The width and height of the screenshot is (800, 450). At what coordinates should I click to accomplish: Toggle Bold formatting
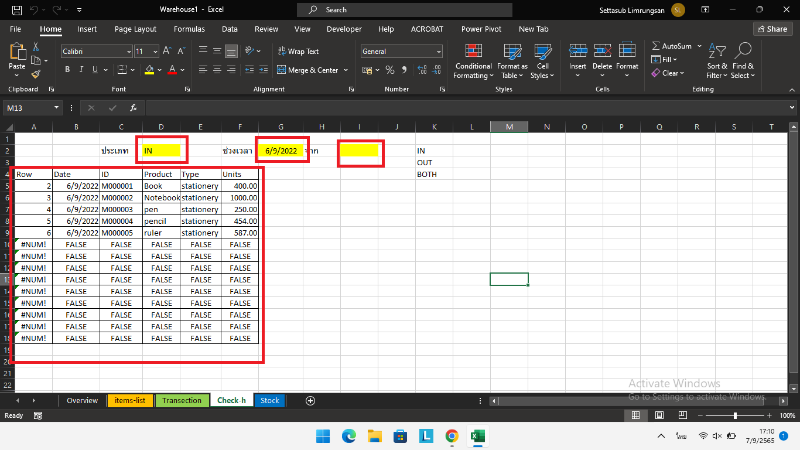(67, 70)
